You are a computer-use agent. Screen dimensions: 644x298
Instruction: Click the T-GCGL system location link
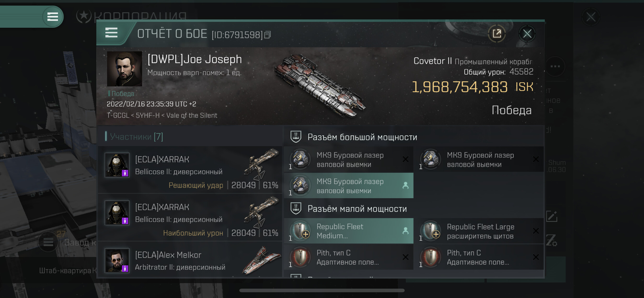click(x=117, y=115)
